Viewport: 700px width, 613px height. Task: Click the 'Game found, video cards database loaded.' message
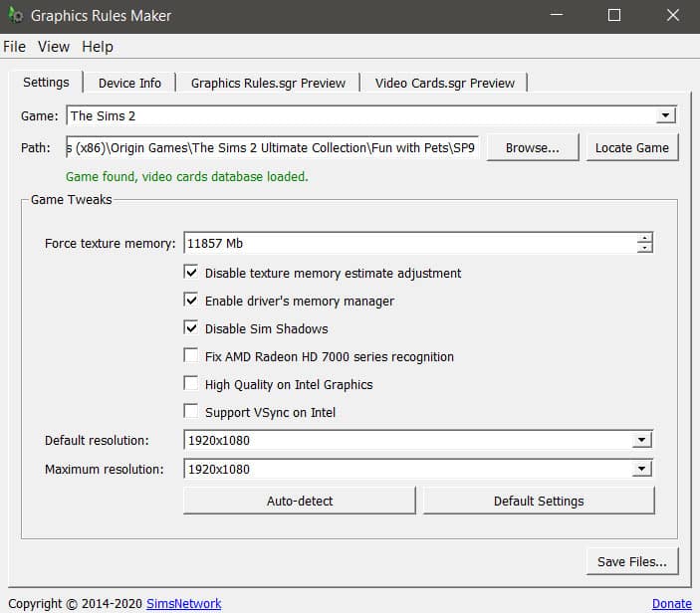pos(187,177)
